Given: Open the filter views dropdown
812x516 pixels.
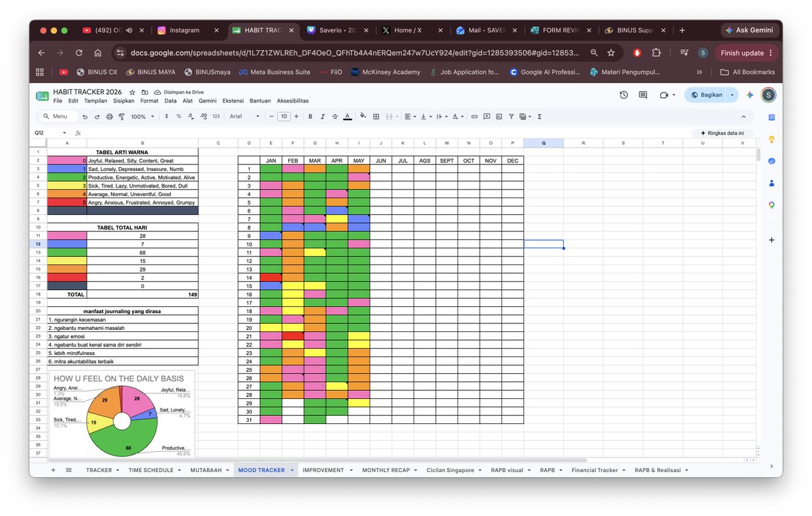Looking at the screenshot, I should [525, 116].
